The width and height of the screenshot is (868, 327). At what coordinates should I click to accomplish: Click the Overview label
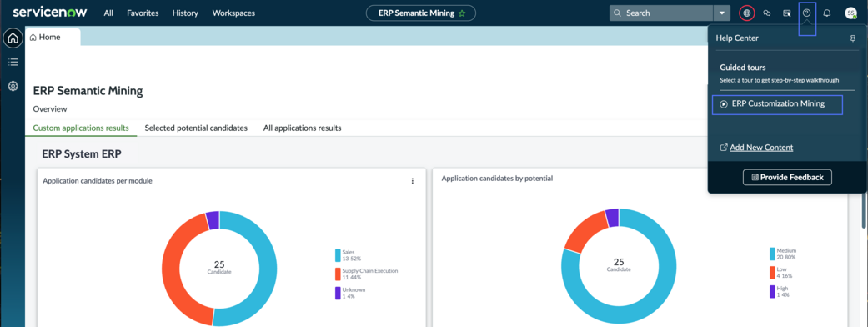pyautogui.click(x=50, y=109)
